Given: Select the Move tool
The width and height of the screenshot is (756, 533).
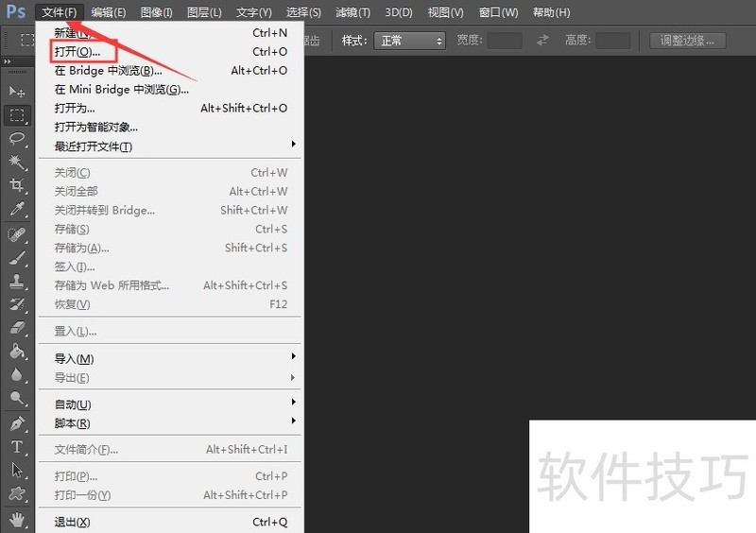Looking at the screenshot, I should click(17, 91).
